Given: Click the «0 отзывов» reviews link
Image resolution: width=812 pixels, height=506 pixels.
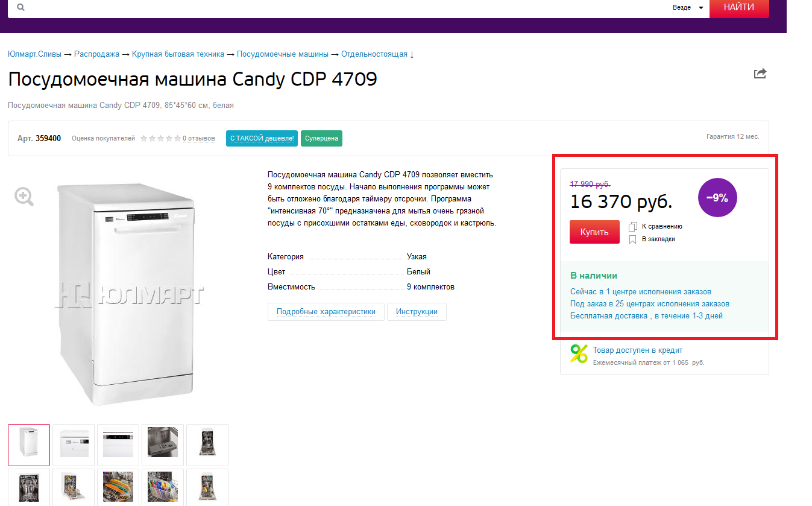Looking at the screenshot, I should (x=199, y=139).
